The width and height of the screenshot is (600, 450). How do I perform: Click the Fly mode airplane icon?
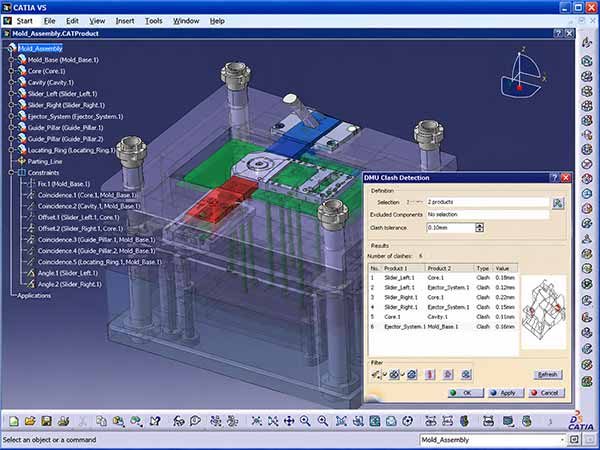coord(256,421)
